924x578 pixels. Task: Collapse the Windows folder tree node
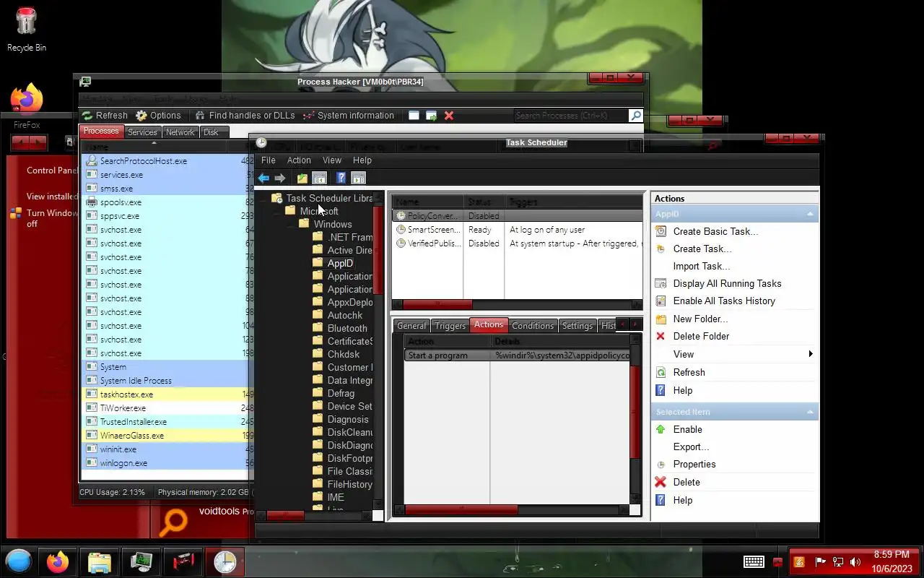(292, 224)
